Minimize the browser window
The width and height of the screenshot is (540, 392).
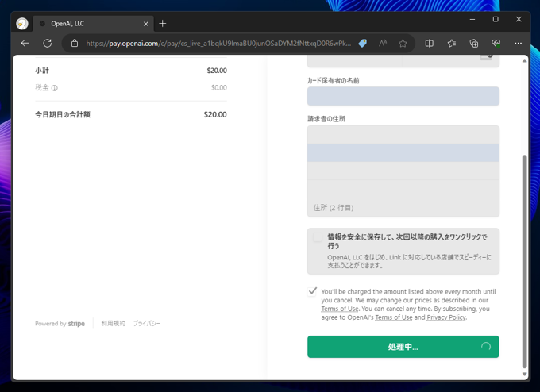[x=472, y=19]
